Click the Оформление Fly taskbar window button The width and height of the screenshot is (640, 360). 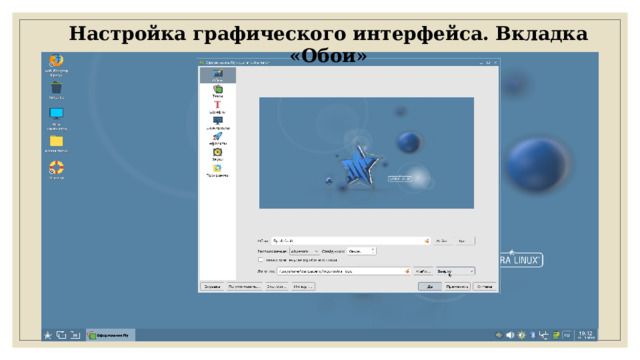pos(110,335)
